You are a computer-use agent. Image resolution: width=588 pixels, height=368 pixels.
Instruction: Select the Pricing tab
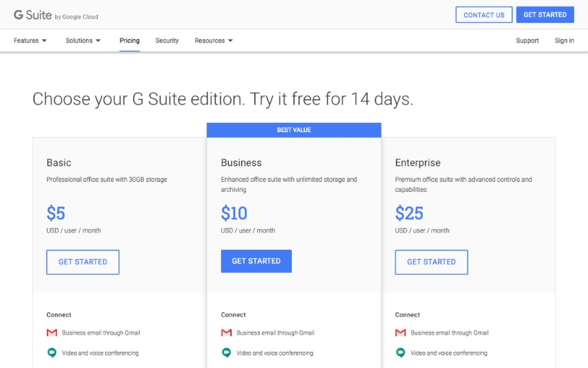129,40
